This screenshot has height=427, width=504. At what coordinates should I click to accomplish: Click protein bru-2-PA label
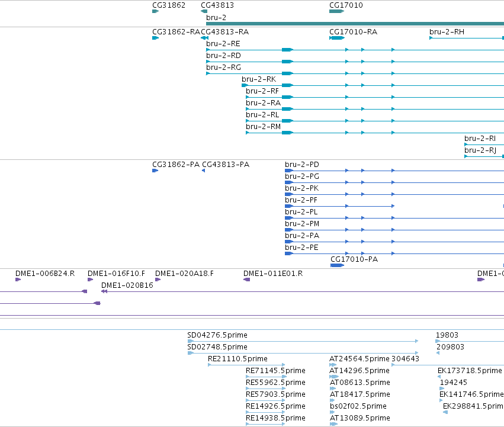302,236
